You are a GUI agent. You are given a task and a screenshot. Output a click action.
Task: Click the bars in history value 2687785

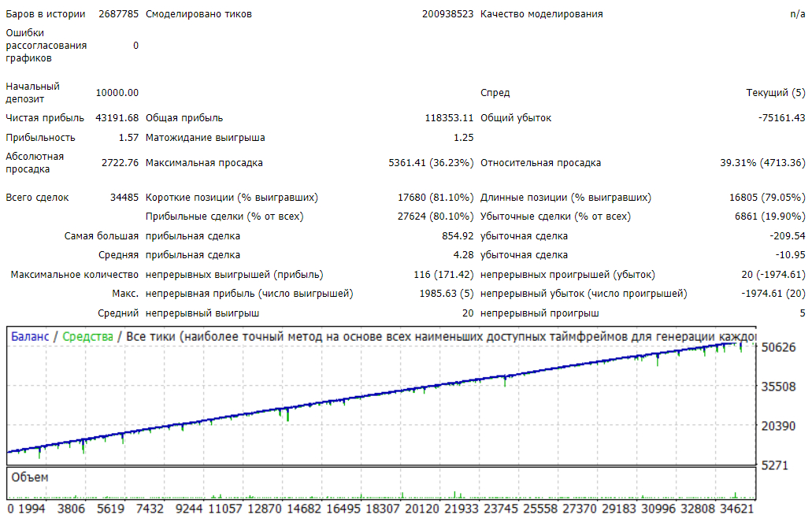pyautogui.click(x=119, y=14)
